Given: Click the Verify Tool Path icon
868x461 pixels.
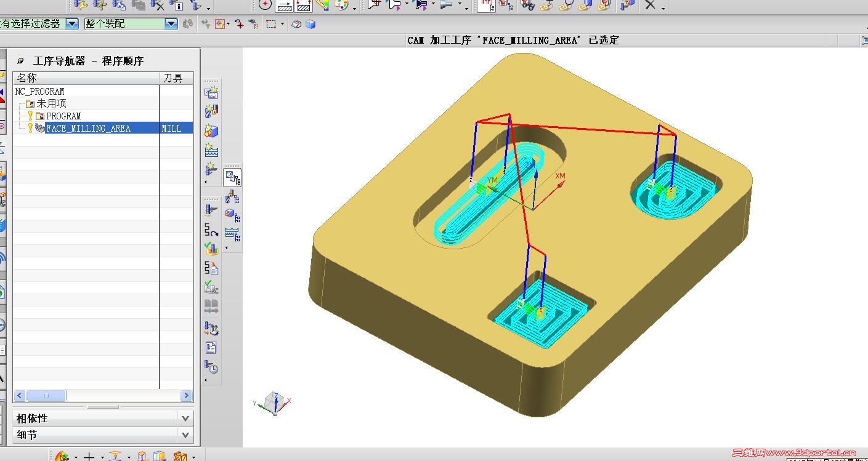Looking at the screenshot, I should [211, 249].
